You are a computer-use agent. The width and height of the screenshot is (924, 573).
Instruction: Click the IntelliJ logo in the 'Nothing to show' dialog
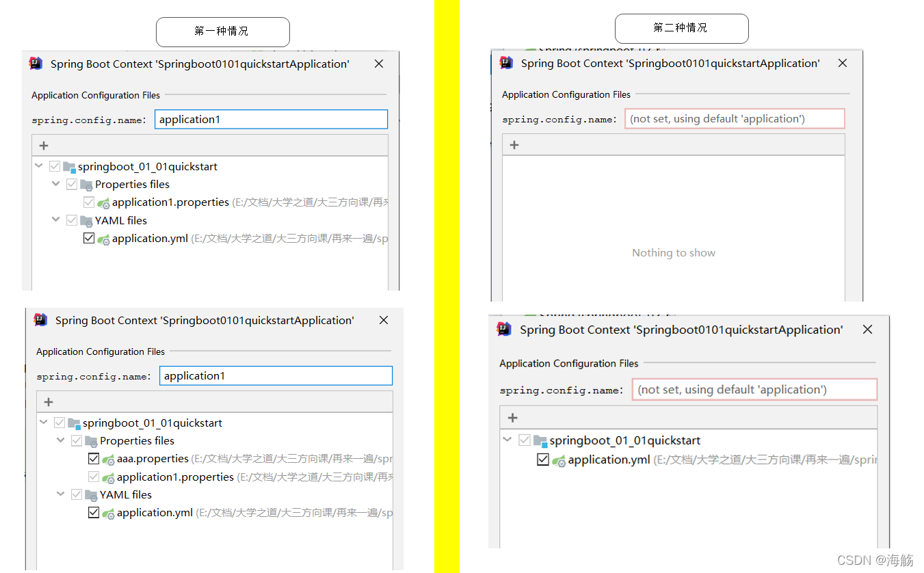(x=506, y=63)
